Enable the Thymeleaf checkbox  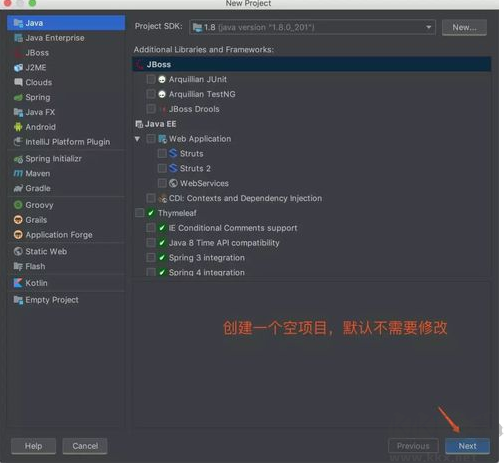pyautogui.click(x=140, y=213)
